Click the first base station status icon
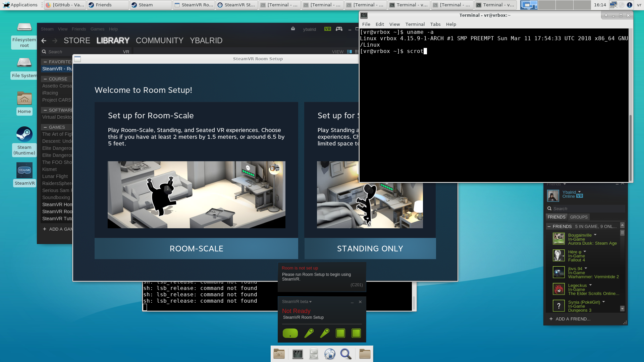 pos(340,333)
